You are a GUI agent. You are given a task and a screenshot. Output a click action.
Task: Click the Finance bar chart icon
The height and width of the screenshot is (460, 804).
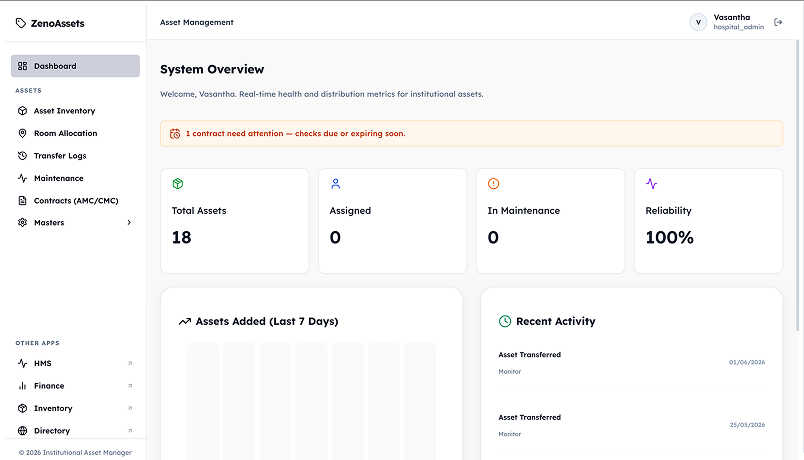(x=22, y=386)
